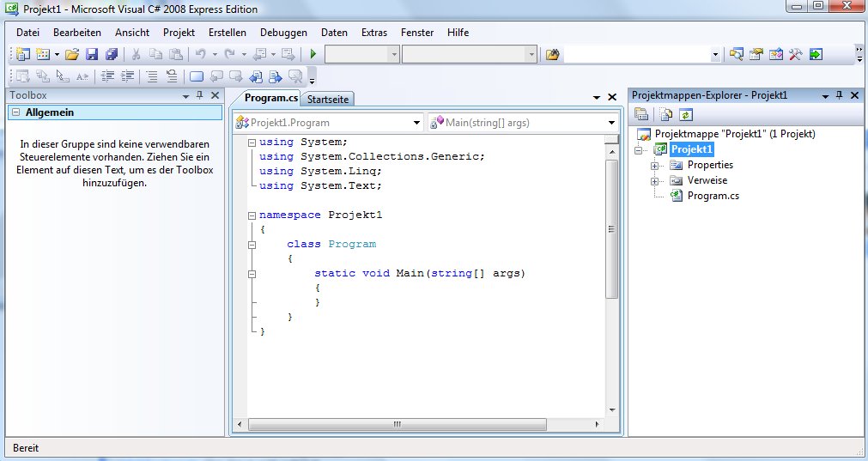Image resolution: width=868 pixels, height=461 pixels.
Task: Click the Paste clipboard icon
Action: pyautogui.click(x=175, y=54)
